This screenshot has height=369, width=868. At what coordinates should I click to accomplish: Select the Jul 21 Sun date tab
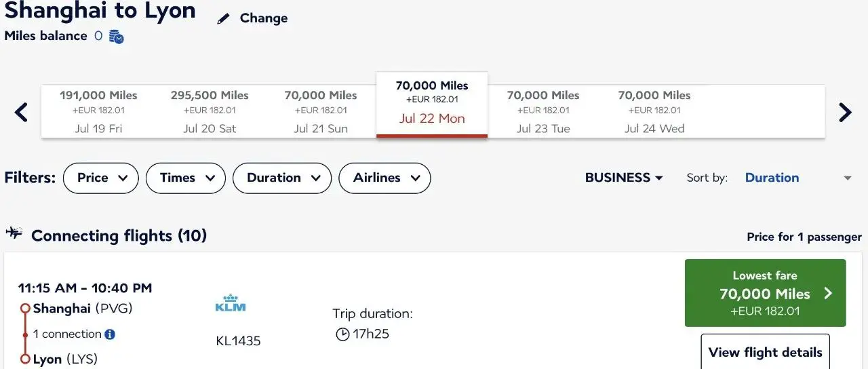(x=321, y=112)
